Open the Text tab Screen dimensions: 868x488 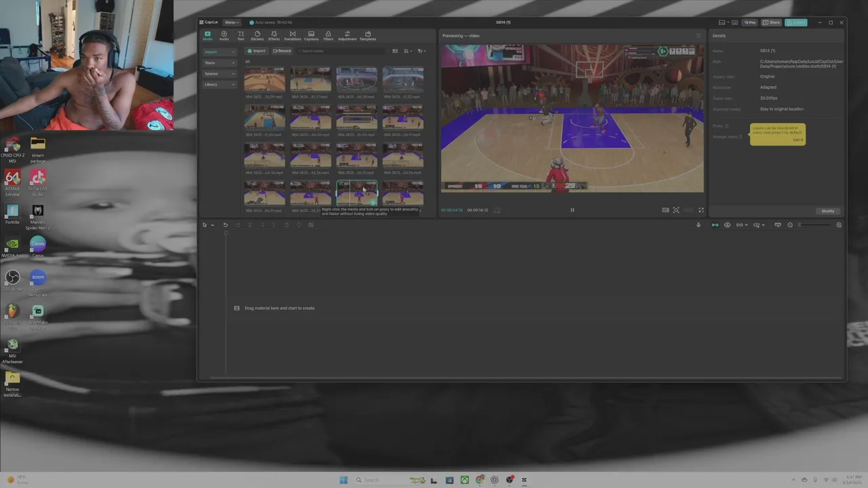point(241,36)
